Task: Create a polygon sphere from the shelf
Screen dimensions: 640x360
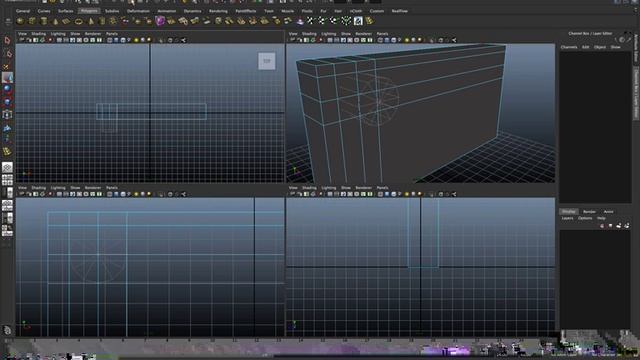Action: [x=20, y=21]
